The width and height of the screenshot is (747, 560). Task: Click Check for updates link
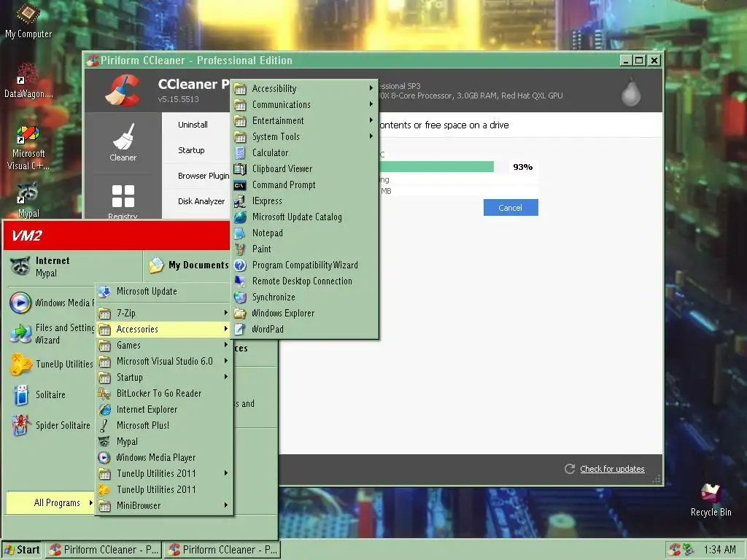[612, 469]
